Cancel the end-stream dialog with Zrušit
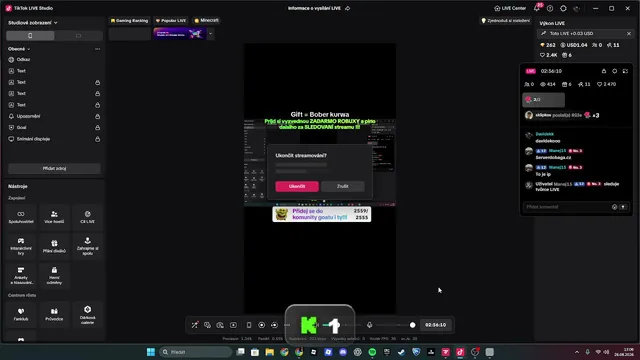640x360 pixels. coord(342,186)
